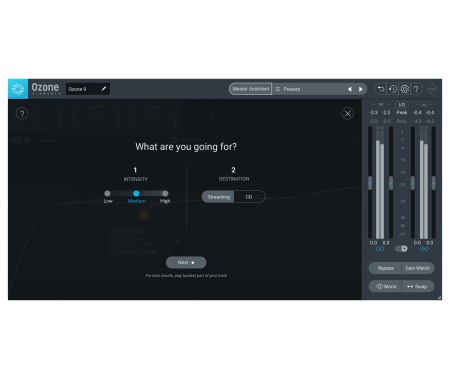Enable Gain Match

click(x=418, y=268)
